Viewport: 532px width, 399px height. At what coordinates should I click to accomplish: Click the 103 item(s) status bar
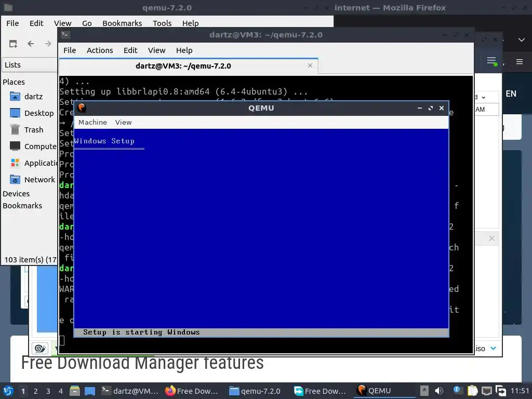click(x=30, y=260)
